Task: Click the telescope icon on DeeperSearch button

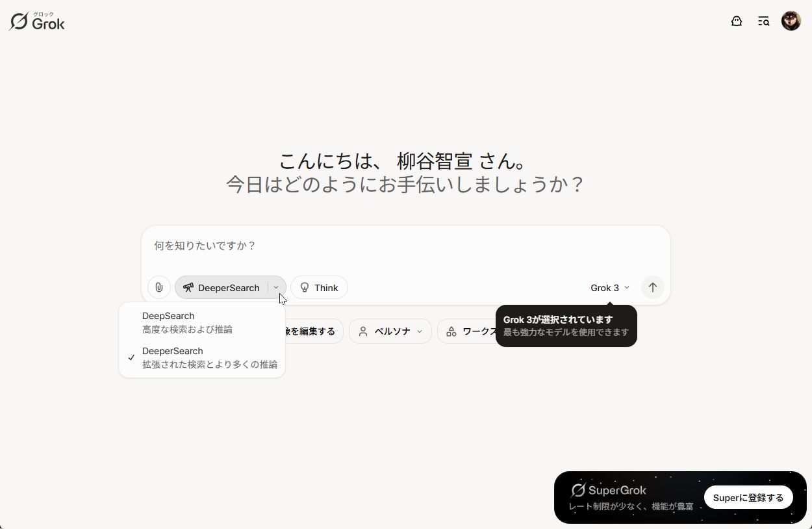Action: (188, 287)
